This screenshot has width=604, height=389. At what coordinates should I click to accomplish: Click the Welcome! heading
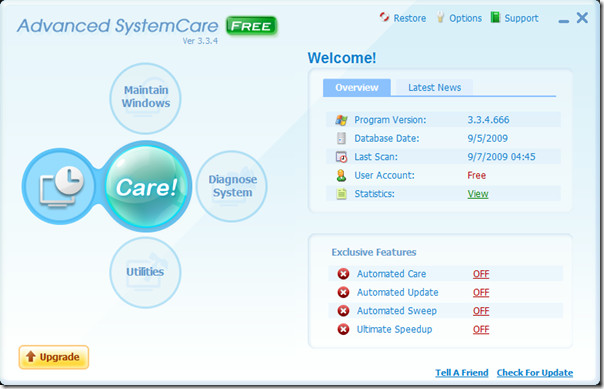[x=342, y=58]
